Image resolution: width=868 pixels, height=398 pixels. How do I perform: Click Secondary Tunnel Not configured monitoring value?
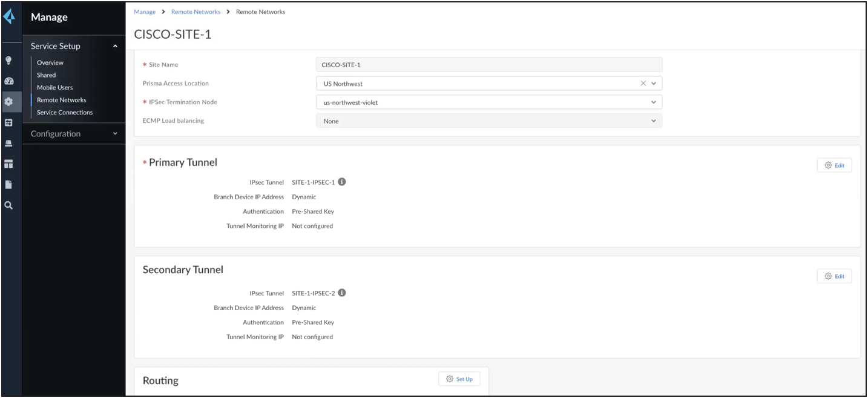(312, 337)
